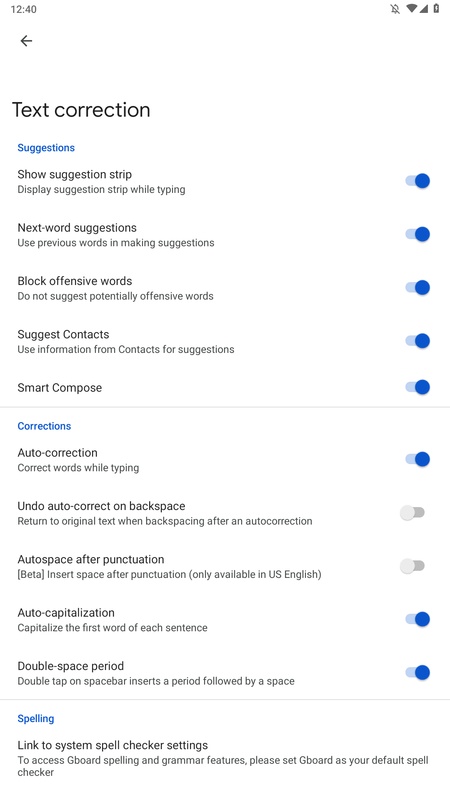This screenshot has width=450, height=800.
Task: Enable Autospace after punctuation toggle
Action: (412, 566)
